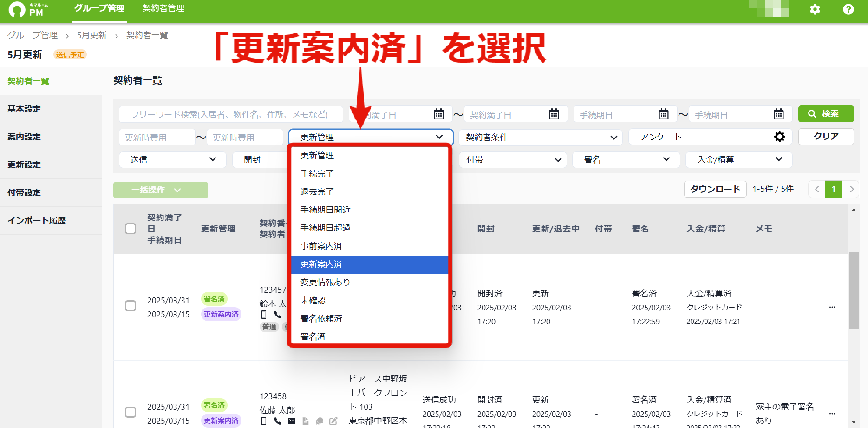Open 案内設定 in sidebar
This screenshot has width=868, height=428.
coord(51,137)
